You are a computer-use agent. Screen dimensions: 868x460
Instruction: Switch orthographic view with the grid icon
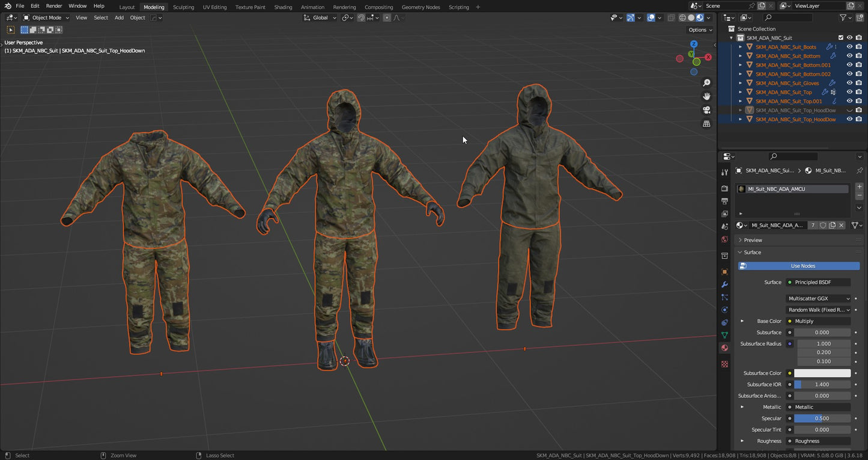706,124
